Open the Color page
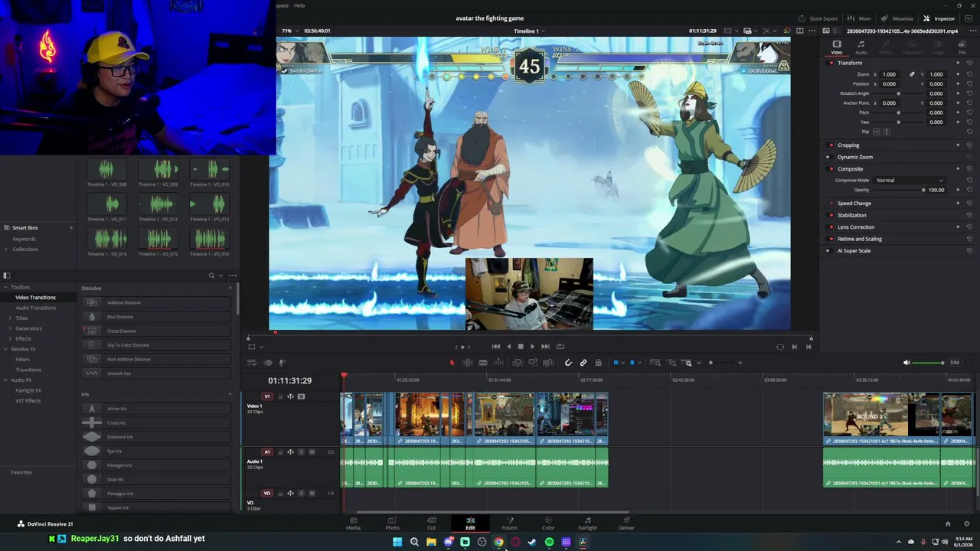 548,523
